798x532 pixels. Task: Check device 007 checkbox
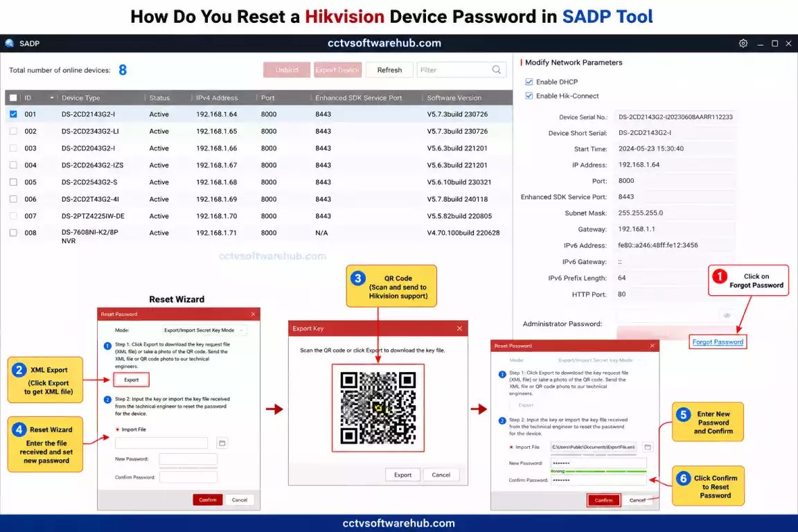(13, 216)
